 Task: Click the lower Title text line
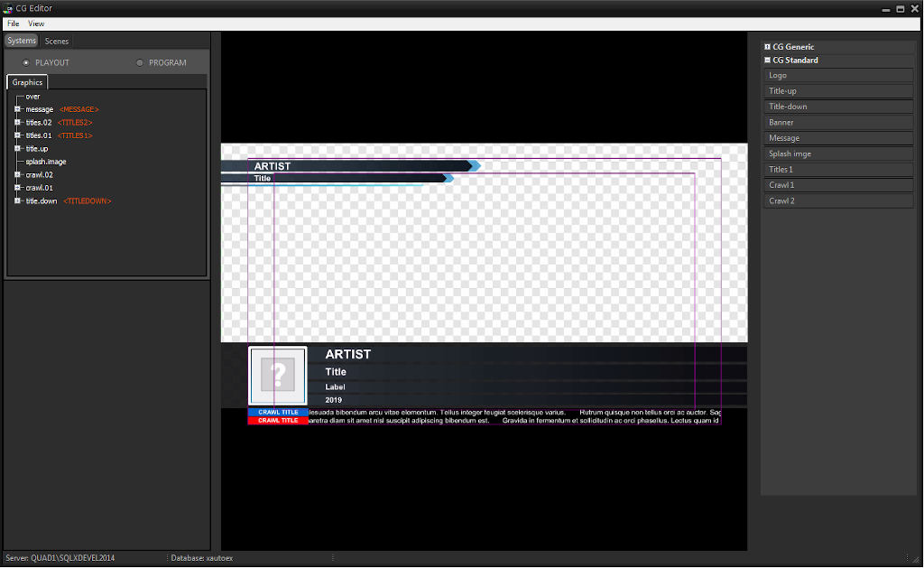coord(336,371)
